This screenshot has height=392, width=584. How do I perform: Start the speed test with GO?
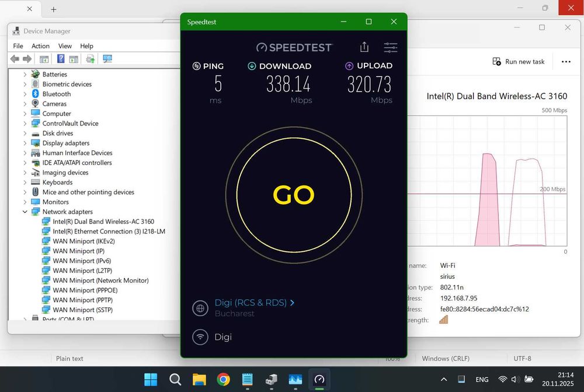tap(294, 195)
